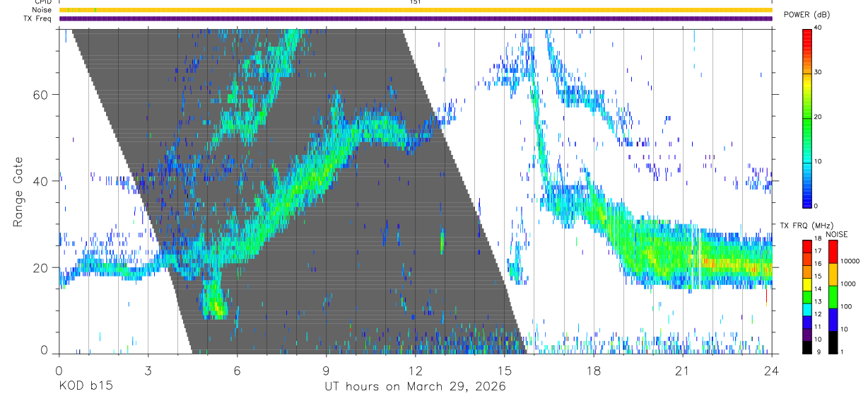This screenshot has height=401, width=868.
Task: Click the yellow Noise strip above the plot
Action: tap(416, 10)
